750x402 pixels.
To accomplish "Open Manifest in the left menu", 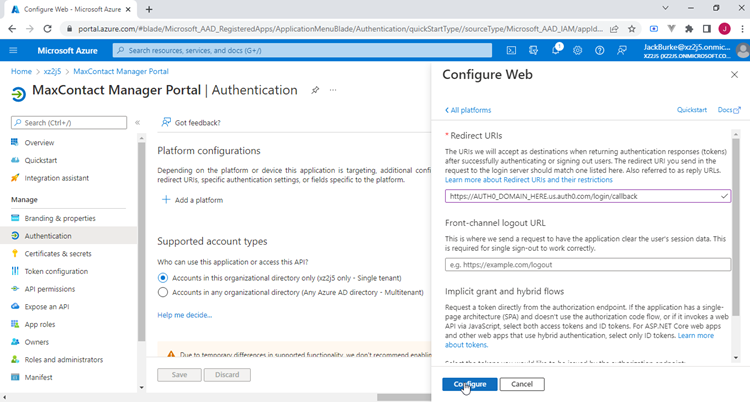I will point(38,378).
